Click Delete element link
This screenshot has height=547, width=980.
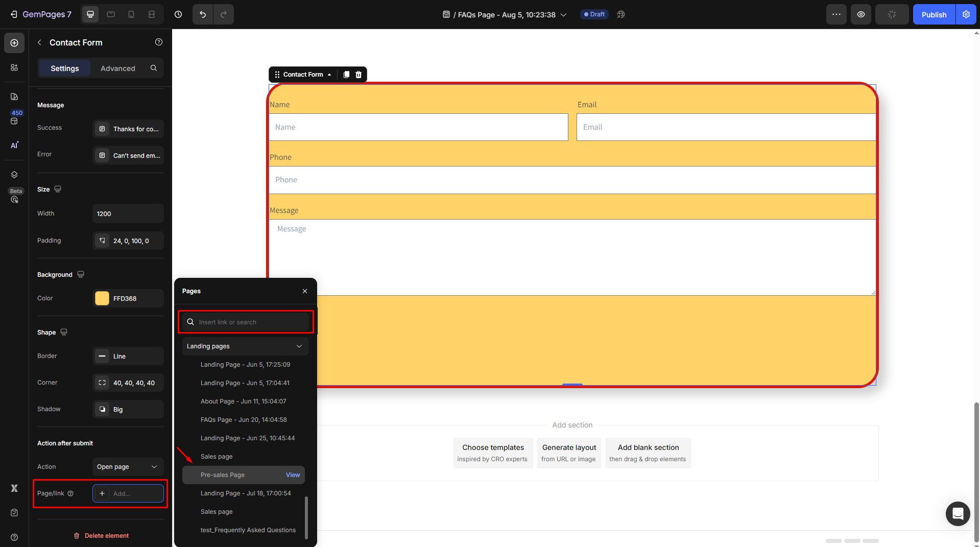(x=101, y=536)
